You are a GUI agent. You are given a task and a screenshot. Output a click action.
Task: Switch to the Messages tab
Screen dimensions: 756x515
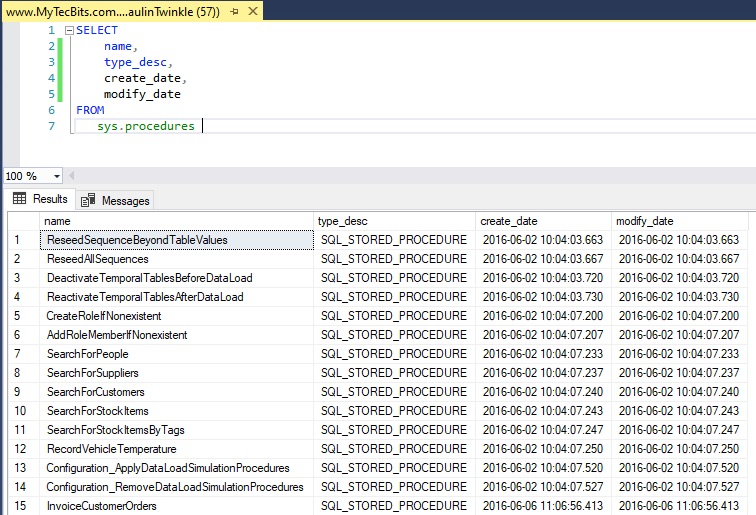click(115, 201)
